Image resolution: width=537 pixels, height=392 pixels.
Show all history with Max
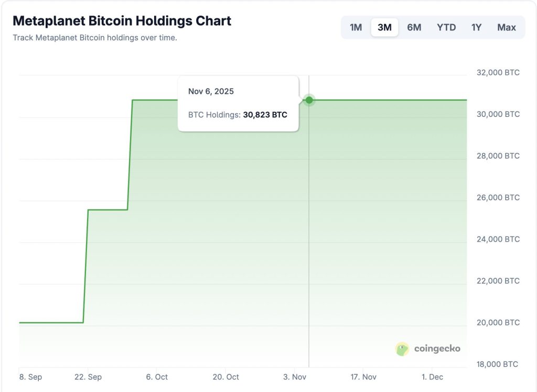(507, 27)
